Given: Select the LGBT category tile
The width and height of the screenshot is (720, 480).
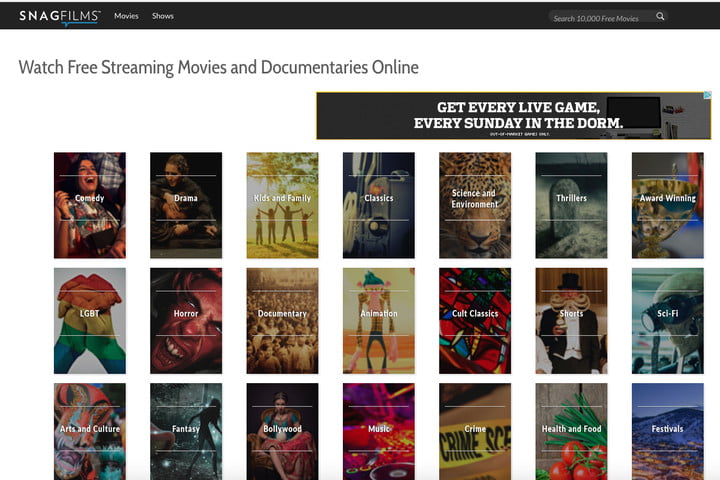Looking at the screenshot, I should pos(90,321).
